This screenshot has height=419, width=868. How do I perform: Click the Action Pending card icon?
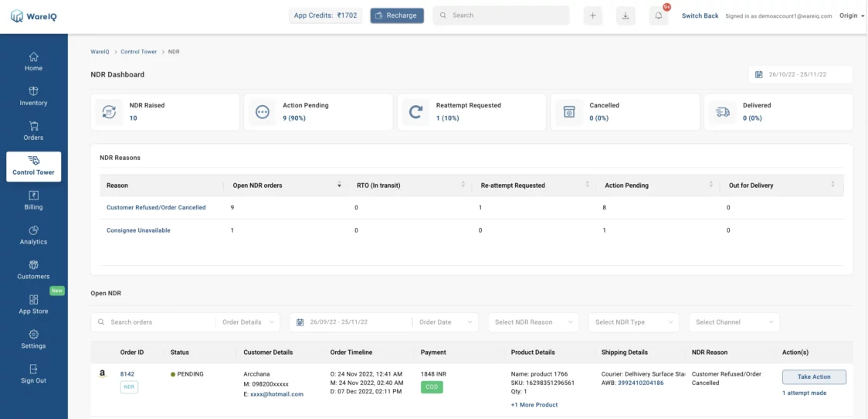click(262, 112)
